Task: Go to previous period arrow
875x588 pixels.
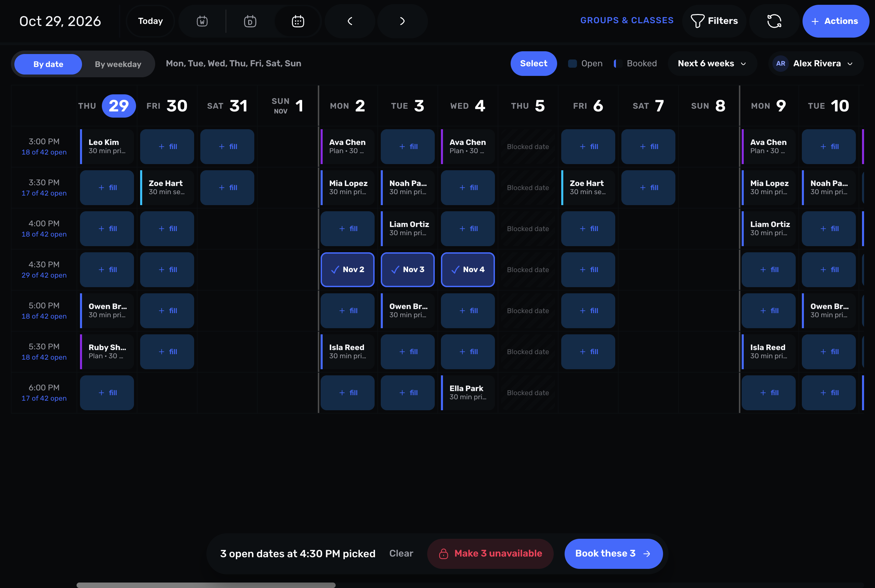Action: tap(350, 21)
